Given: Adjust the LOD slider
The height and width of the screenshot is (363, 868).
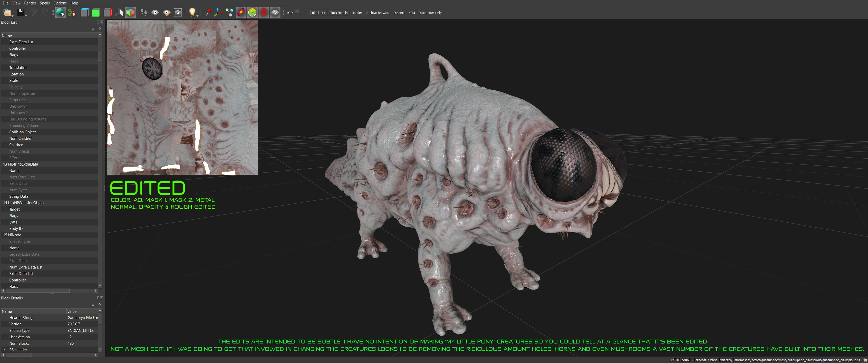Looking at the screenshot, I should point(300,12).
